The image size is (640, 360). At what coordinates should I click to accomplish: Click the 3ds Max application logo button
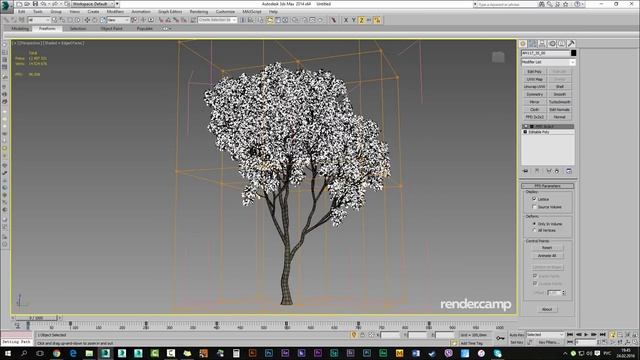coord(6,7)
